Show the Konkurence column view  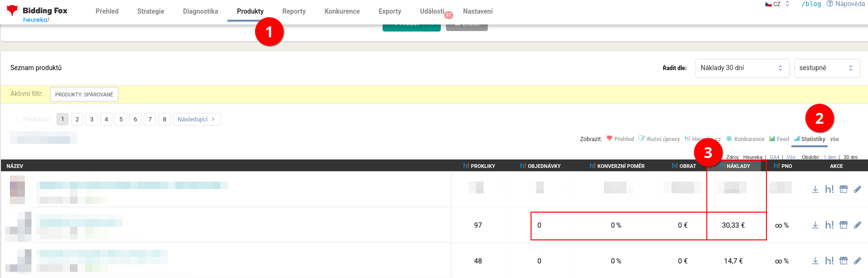pos(745,139)
